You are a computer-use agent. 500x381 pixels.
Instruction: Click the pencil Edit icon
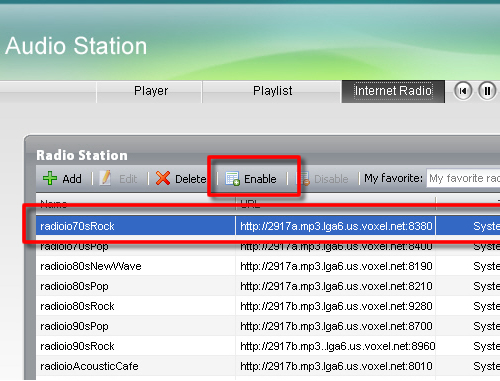click(x=106, y=178)
